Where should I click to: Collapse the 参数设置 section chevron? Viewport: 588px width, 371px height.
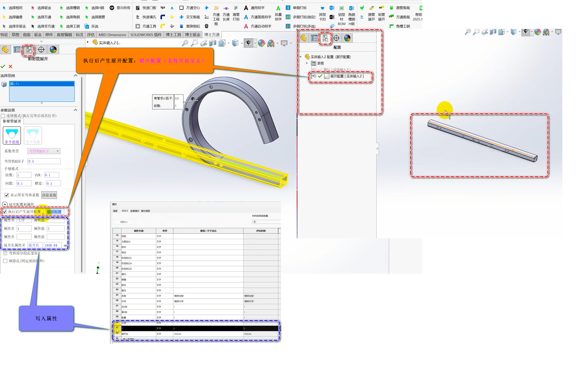click(x=76, y=110)
